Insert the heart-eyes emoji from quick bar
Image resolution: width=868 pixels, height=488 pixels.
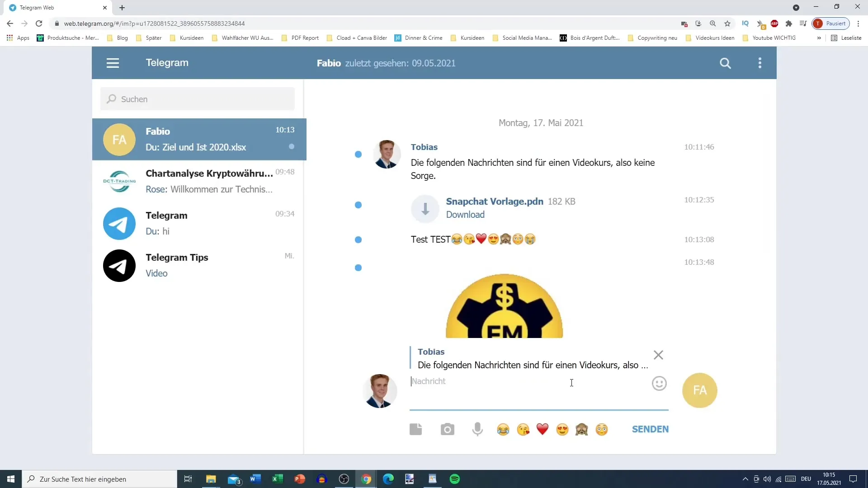[x=562, y=429]
